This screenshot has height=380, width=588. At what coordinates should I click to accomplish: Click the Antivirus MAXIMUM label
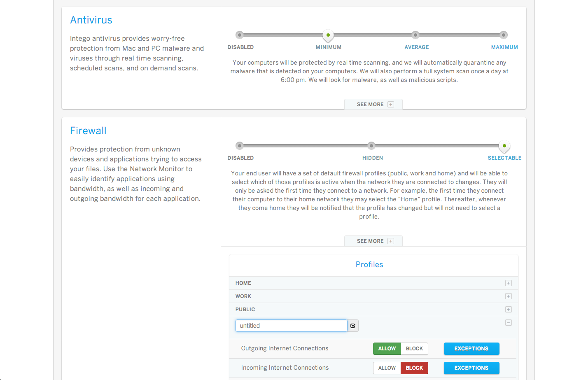504,47
